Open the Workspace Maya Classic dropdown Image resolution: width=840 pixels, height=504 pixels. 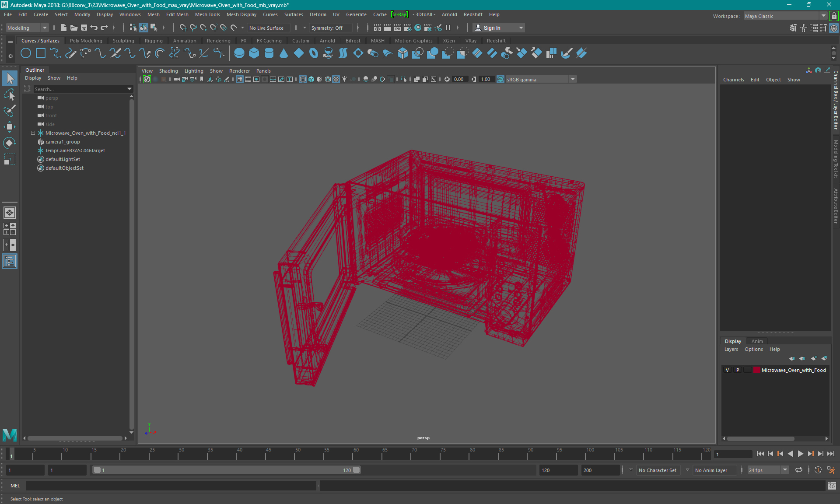click(x=785, y=16)
